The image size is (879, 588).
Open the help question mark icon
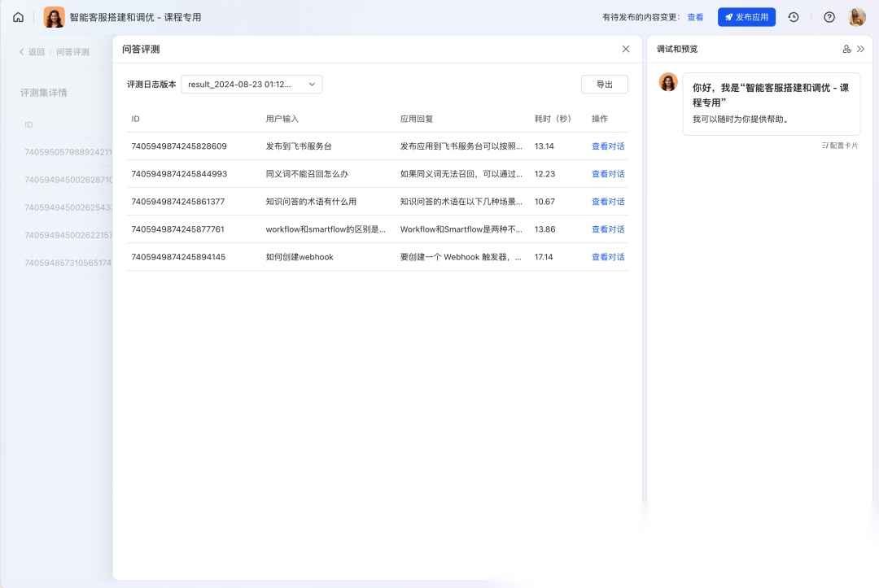[x=829, y=17]
